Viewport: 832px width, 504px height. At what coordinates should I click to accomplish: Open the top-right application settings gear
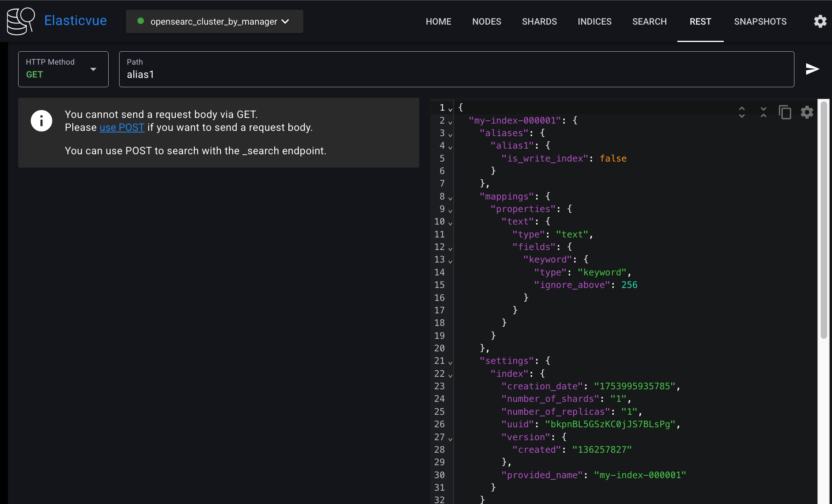coord(820,21)
